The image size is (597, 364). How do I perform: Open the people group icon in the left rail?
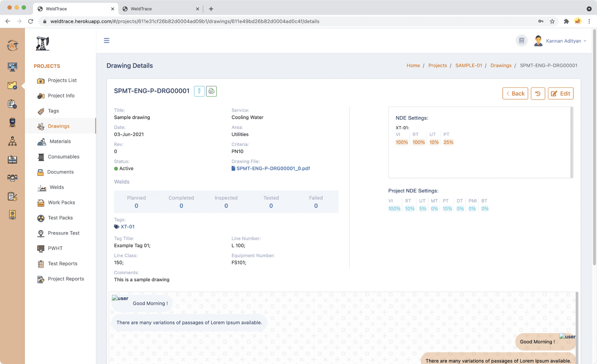click(12, 178)
